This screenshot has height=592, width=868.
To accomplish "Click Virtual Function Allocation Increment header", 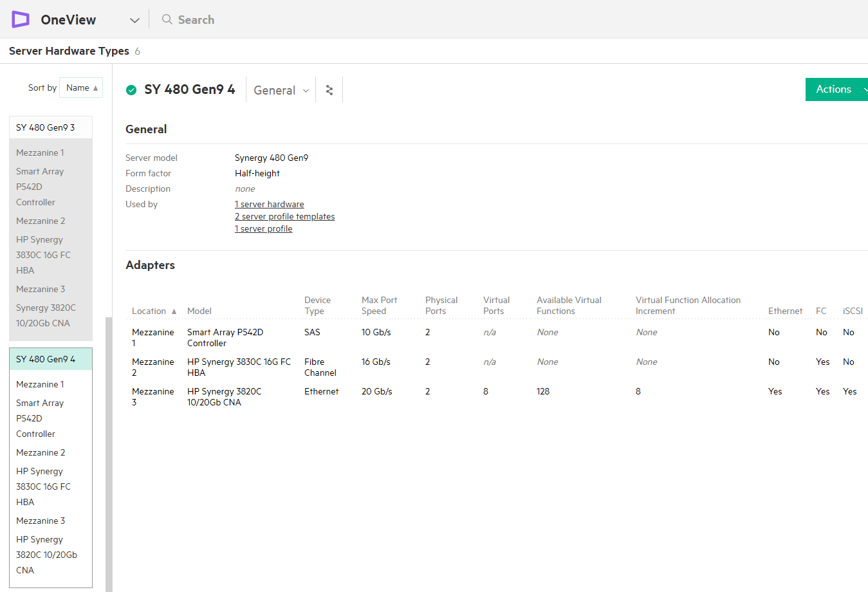I will tap(688, 306).
